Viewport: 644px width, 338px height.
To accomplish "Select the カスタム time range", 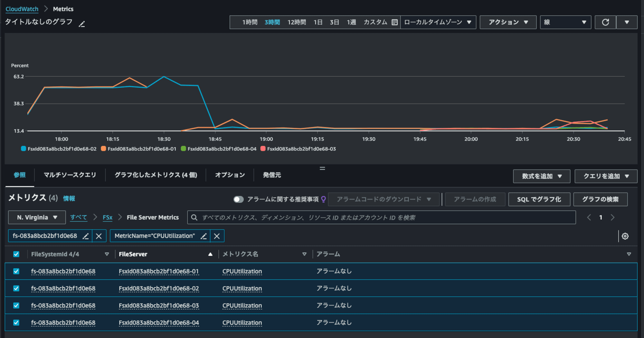I will coord(375,22).
